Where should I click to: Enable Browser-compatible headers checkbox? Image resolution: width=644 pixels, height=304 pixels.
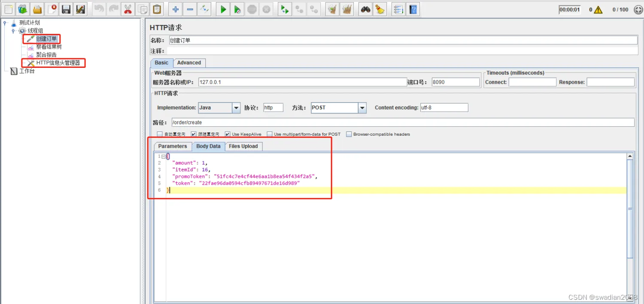(x=349, y=134)
